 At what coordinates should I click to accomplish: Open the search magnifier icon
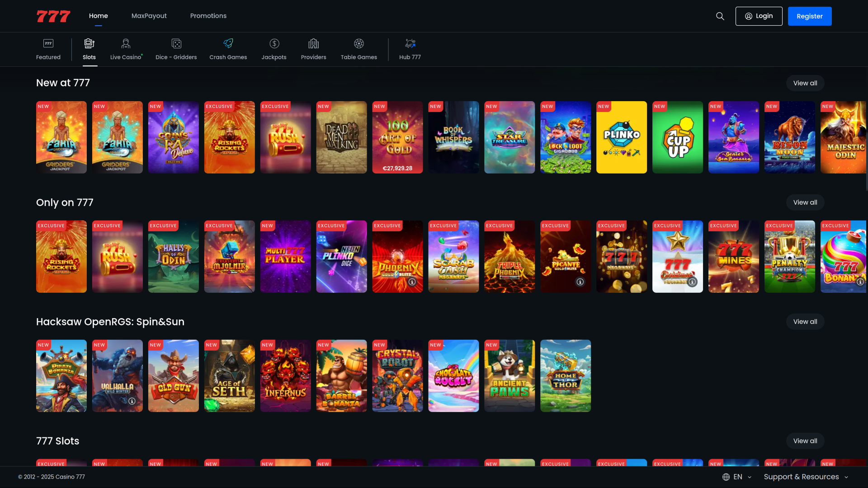[x=720, y=16]
